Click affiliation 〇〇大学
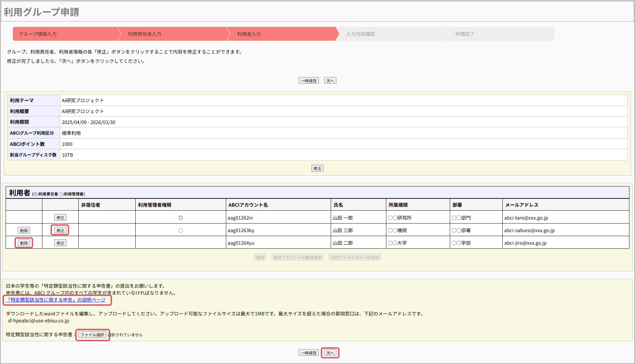Image resolution: width=635 pixels, height=364 pixels. coord(398,243)
